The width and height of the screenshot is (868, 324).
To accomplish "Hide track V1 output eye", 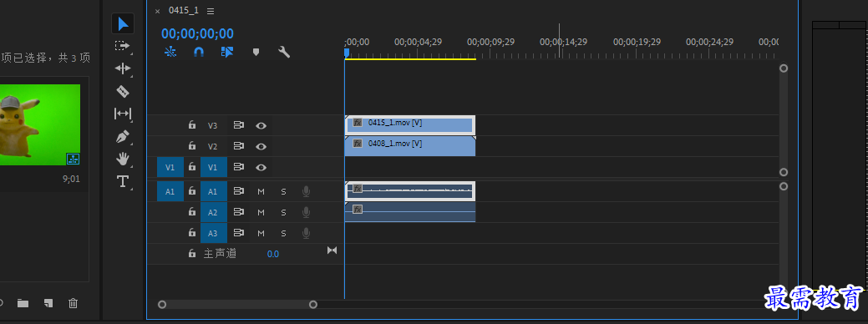I will [x=261, y=168].
